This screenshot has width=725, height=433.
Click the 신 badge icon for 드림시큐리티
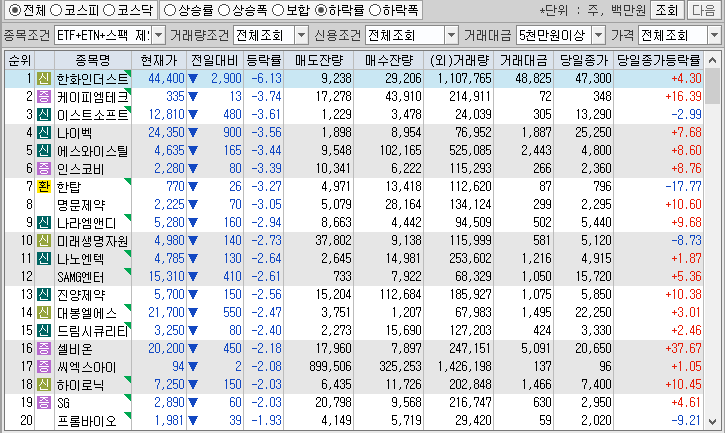click(44, 331)
